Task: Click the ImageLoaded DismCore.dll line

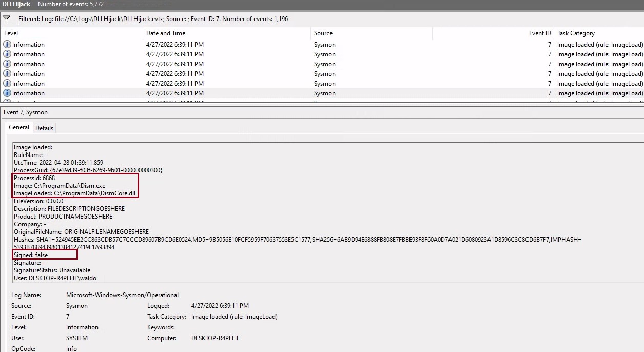Action: (x=75, y=193)
